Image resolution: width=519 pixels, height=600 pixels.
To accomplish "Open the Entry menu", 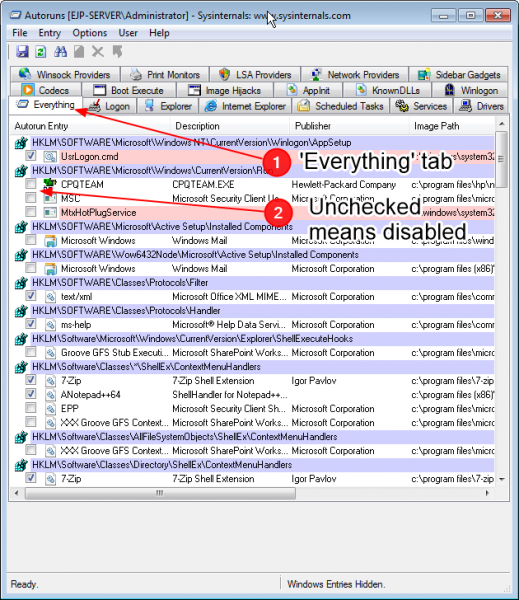I will point(49,33).
